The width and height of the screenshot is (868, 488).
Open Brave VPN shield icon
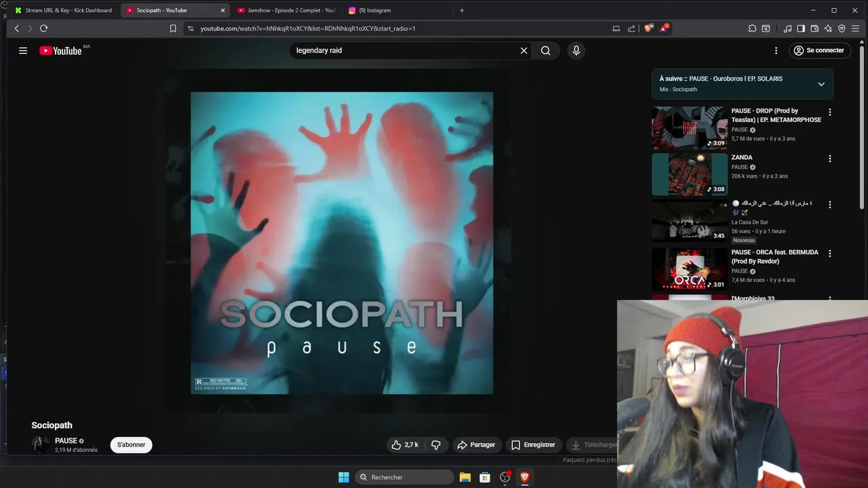(x=842, y=28)
